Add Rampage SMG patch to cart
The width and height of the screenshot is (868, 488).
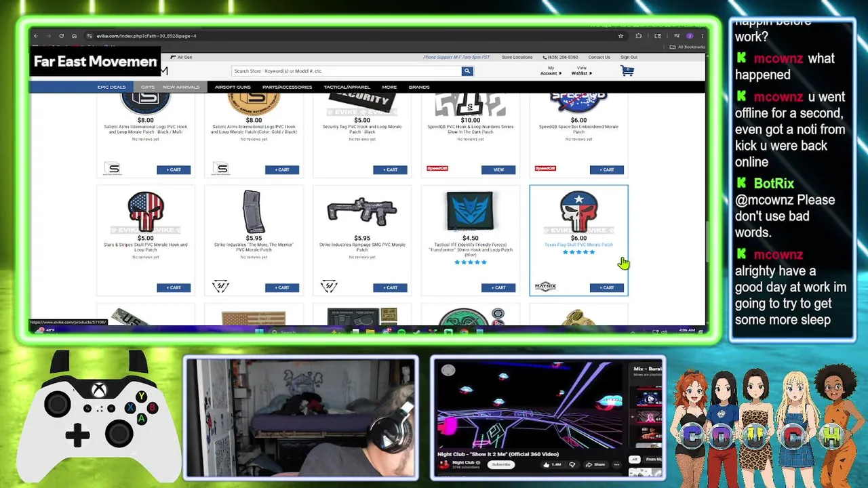coord(390,287)
